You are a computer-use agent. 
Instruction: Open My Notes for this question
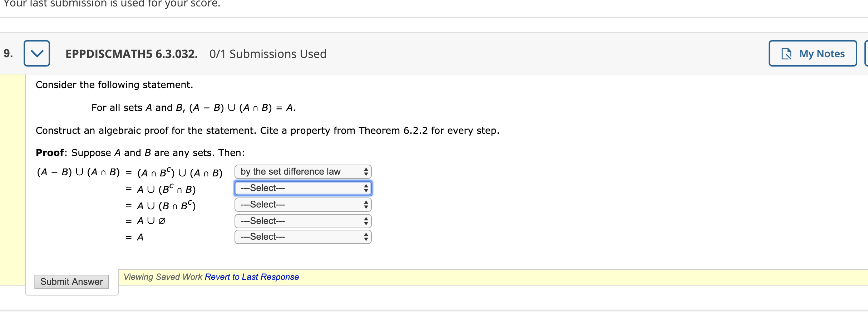(x=812, y=53)
